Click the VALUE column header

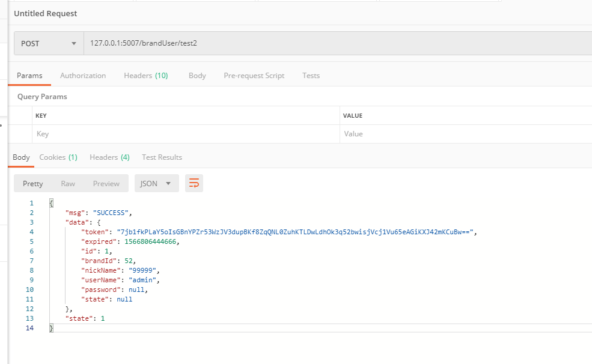click(x=353, y=116)
